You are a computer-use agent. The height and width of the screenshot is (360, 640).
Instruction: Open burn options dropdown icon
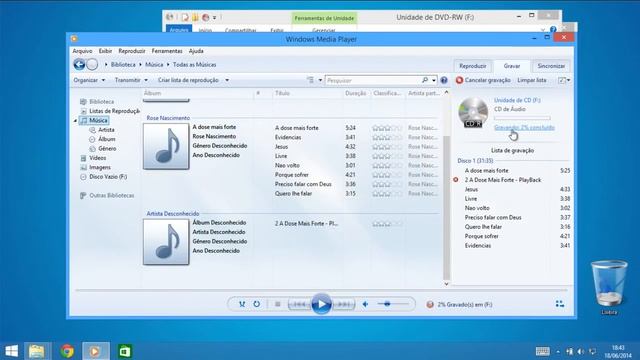click(564, 80)
